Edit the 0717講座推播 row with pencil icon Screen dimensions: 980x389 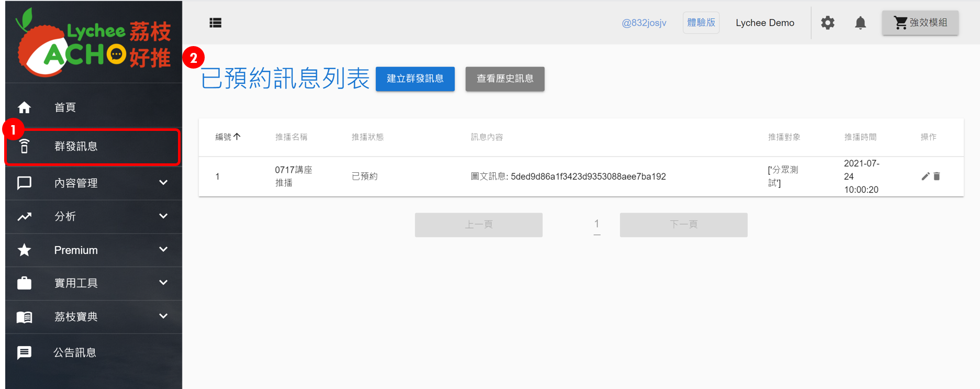pyautogui.click(x=926, y=176)
